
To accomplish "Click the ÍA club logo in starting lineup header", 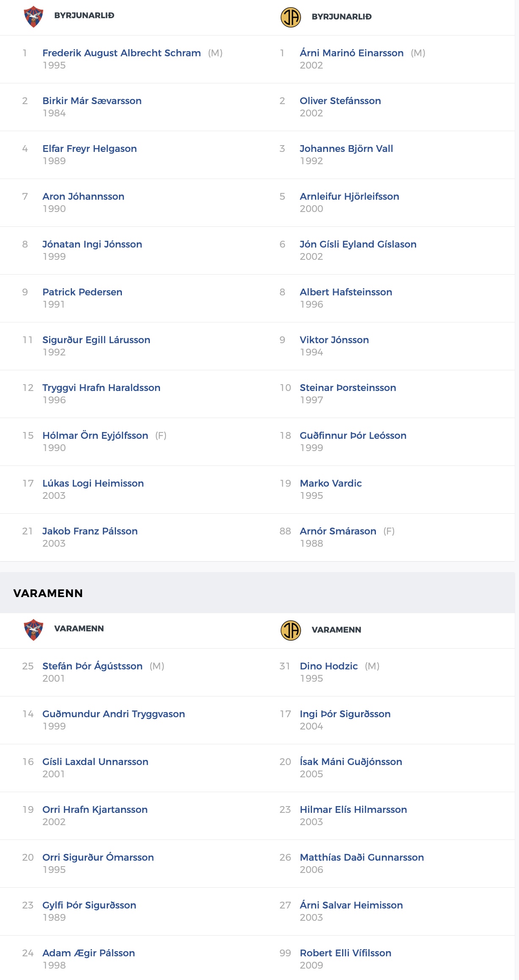I will click(291, 17).
